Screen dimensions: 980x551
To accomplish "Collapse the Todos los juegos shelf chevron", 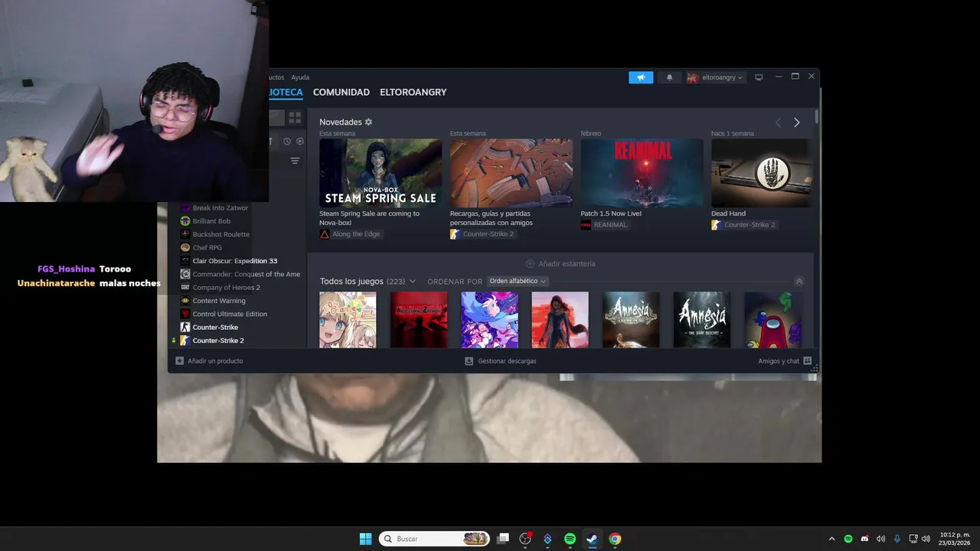I will (799, 282).
